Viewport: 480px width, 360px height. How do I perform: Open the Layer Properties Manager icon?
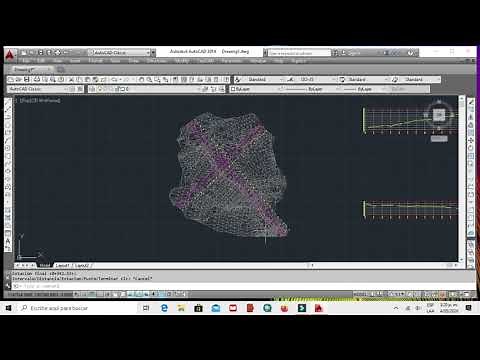92,89
